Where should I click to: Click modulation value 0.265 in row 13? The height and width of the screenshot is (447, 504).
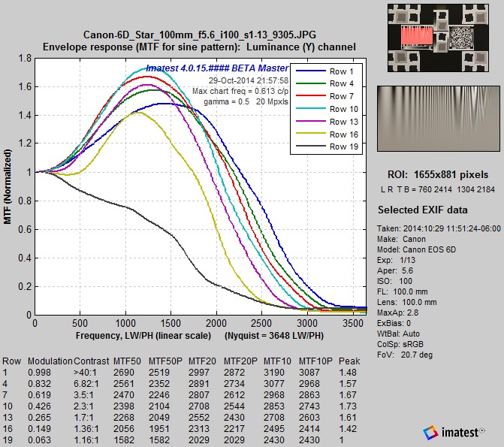coord(40,418)
